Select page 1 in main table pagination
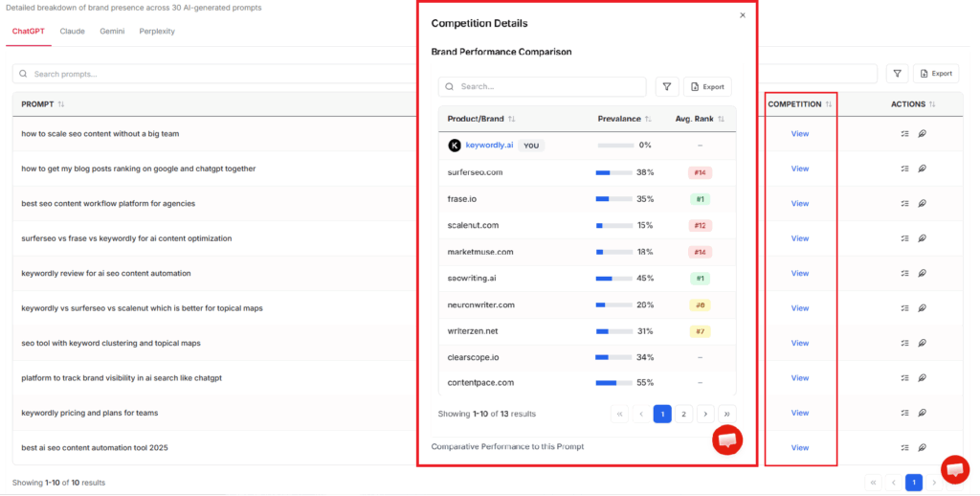 pyautogui.click(x=914, y=483)
